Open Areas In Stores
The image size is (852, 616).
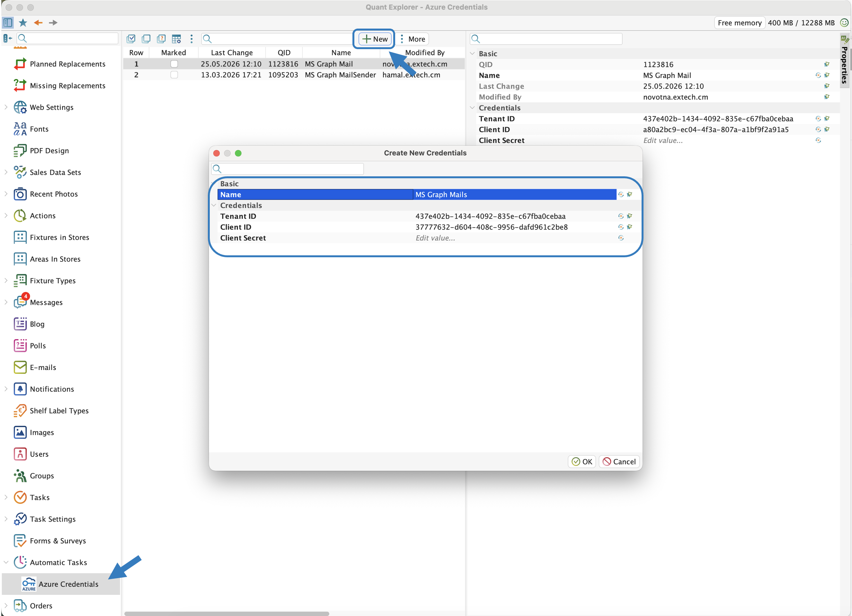tap(47, 259)
